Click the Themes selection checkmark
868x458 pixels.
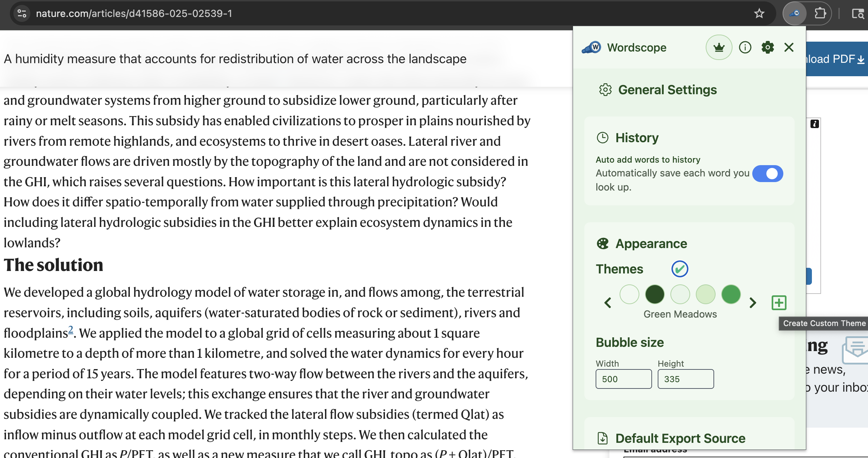(680, 269)
